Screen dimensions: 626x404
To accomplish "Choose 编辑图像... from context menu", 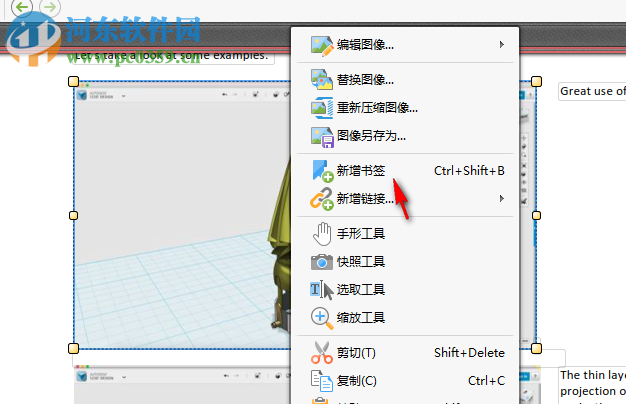I will pos(405,45).
